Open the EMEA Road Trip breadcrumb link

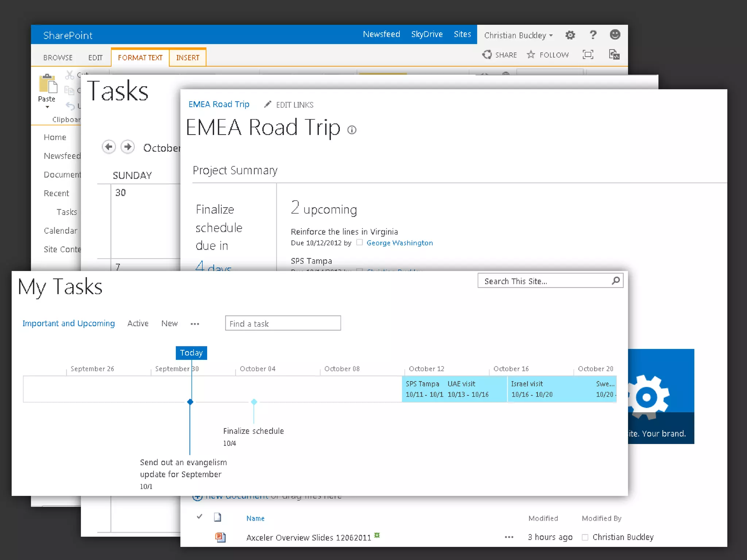click(x=219, y=104)
